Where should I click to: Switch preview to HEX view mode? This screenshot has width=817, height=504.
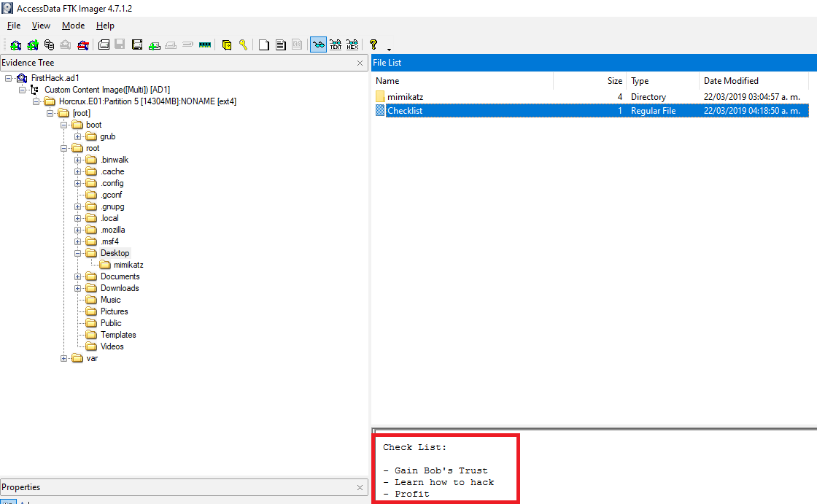click(352, 44)
